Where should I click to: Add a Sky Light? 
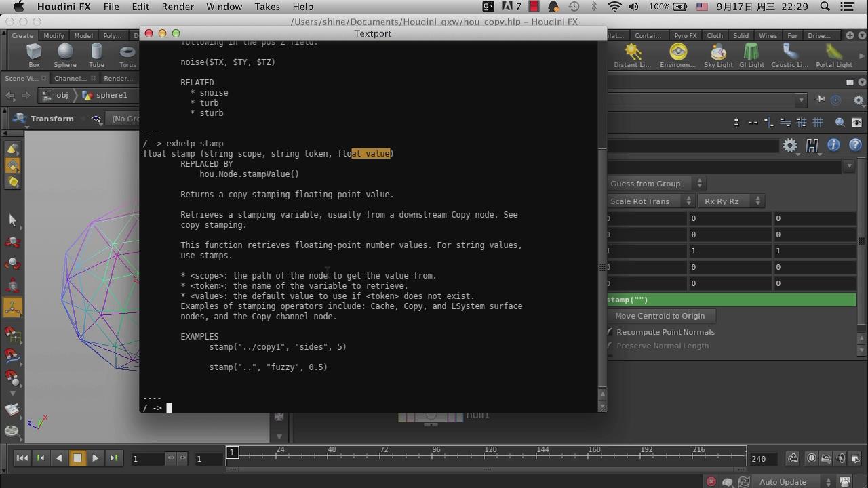pos(718,56)
